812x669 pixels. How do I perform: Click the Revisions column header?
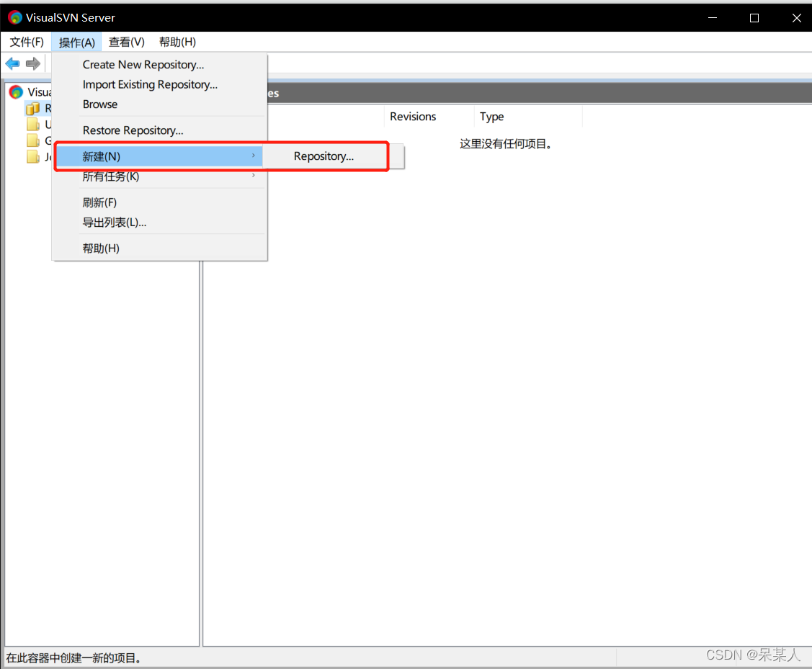(x=429, y=117)
